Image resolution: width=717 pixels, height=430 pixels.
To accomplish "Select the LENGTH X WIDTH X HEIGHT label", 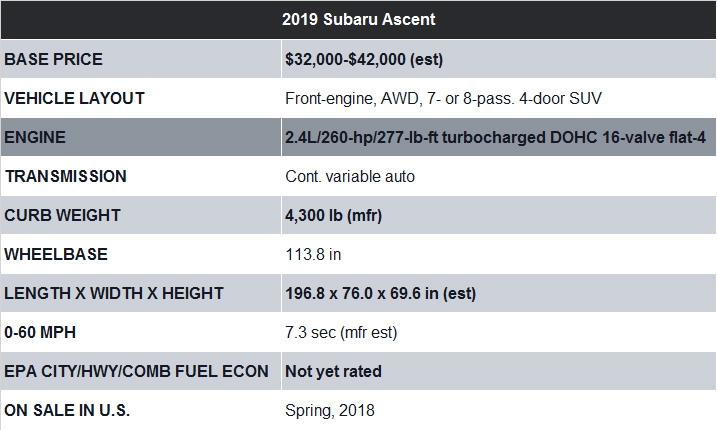I will (114, 293).
